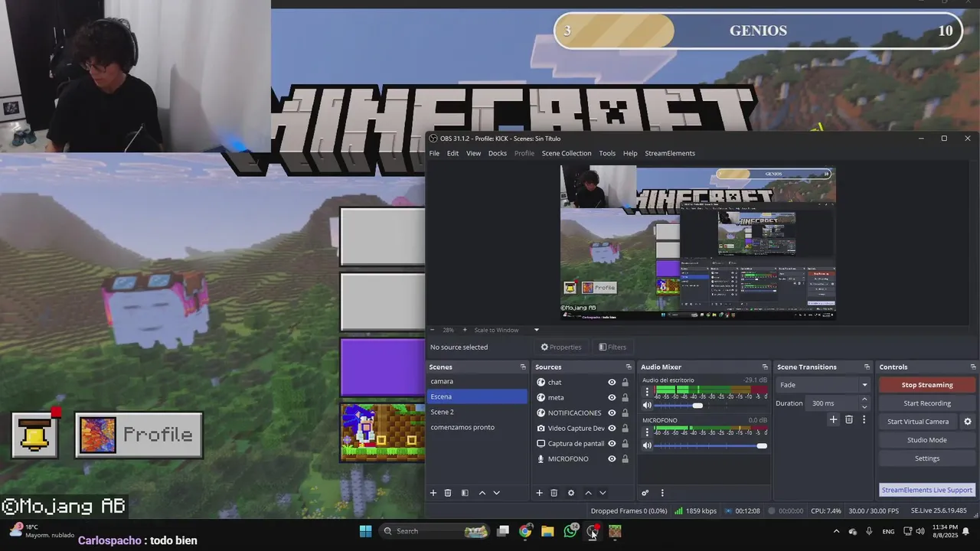Pop out the Sources dock
980x551 pixels.
click(x=629, y=367)
